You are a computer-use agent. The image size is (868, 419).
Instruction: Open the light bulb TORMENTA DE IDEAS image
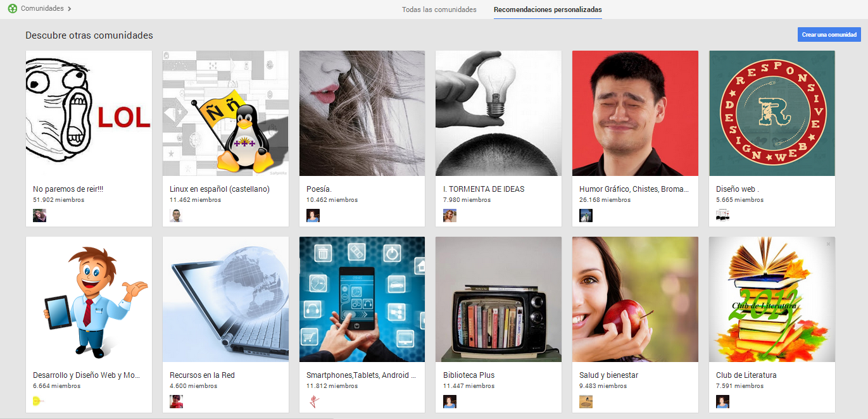point(498,113)
